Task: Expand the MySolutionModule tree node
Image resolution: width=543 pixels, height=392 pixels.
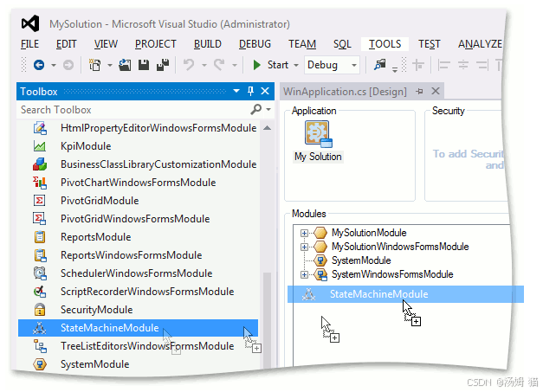Action: coord(304,233)
